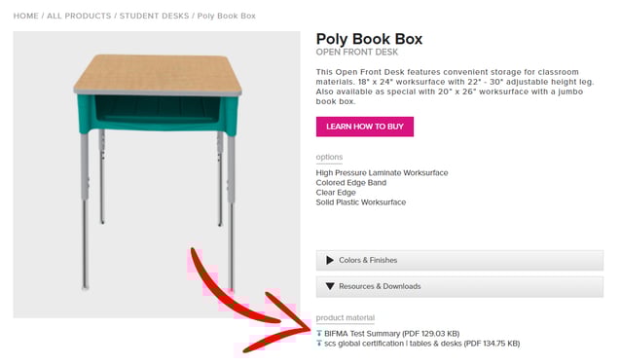
Task: Open ALL PRODUCTS breadcrumb link
Action: (x=79, y=16)
